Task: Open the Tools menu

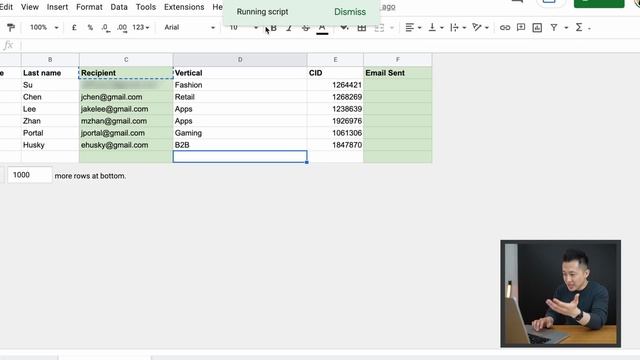Action: point(146,7)
